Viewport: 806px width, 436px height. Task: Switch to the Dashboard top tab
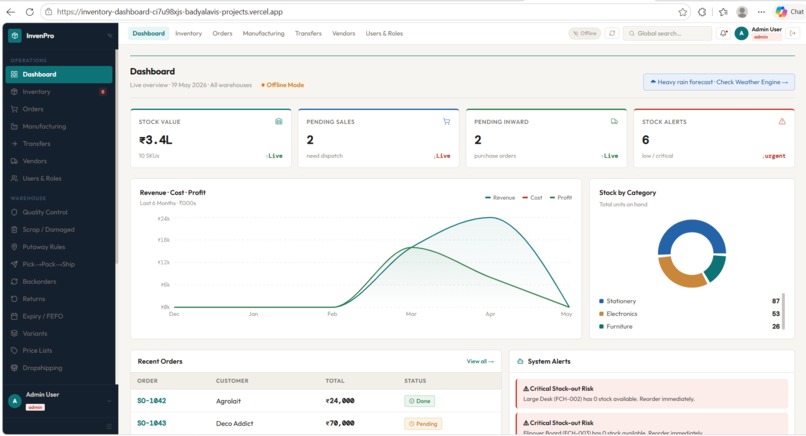click(149, 33)
